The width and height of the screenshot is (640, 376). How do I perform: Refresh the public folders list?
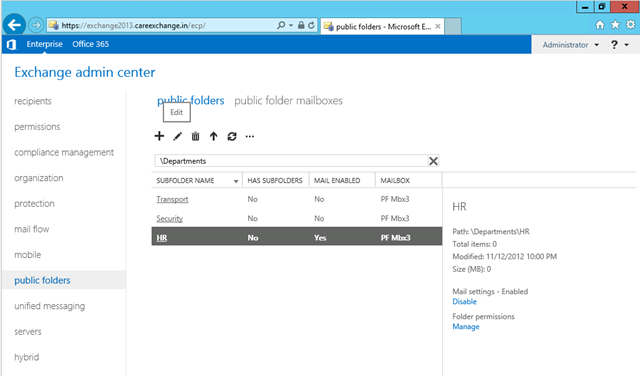click(x=232, y=136)
